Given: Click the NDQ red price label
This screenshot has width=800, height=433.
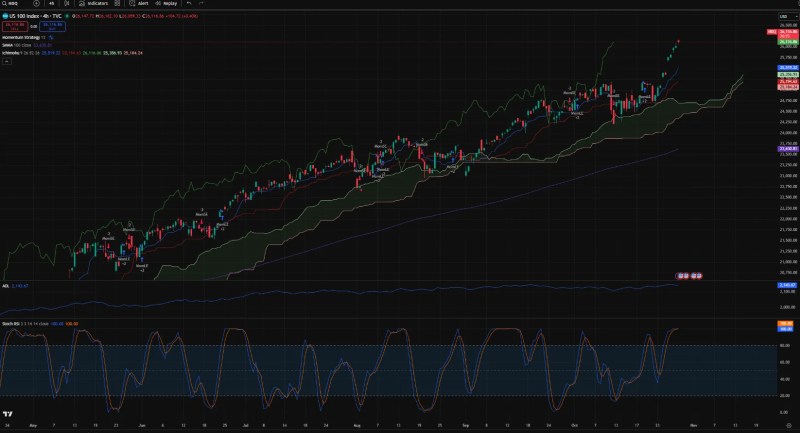Looking at the screenshot, I should [772, 32].
